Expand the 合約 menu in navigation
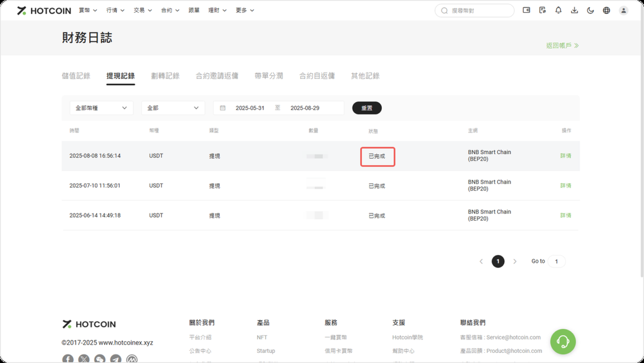This screenshot has width=644, height=363. (170, 10)
